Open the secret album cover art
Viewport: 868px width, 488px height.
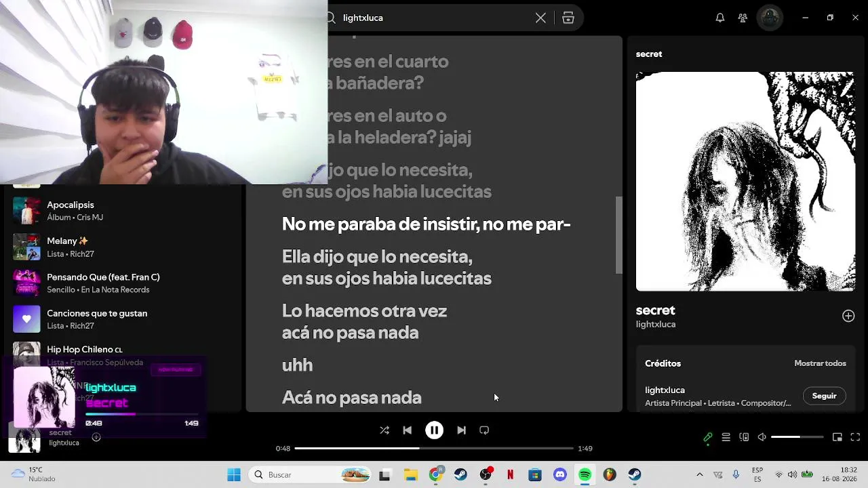pos(745,181)
